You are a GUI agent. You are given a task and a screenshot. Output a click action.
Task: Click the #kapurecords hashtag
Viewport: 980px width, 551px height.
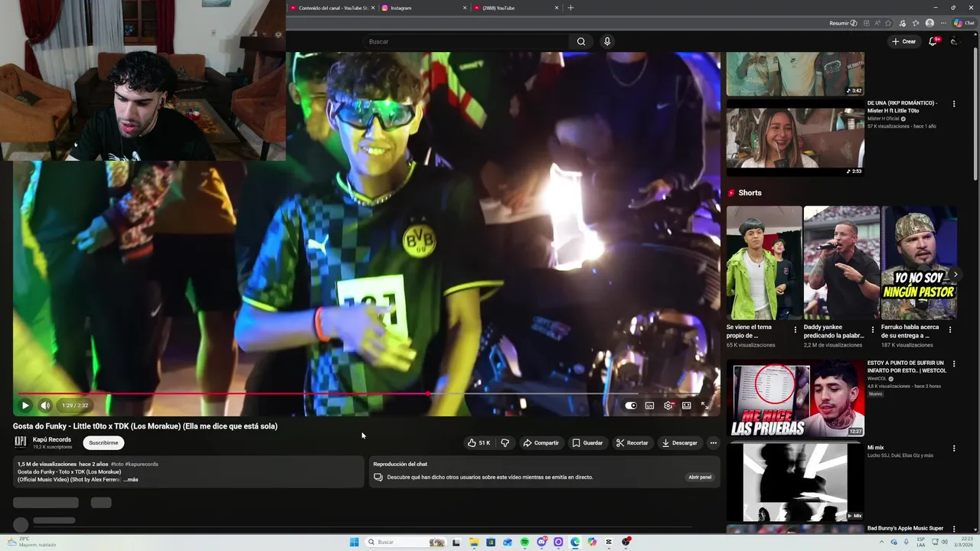[x=142, y=465]
